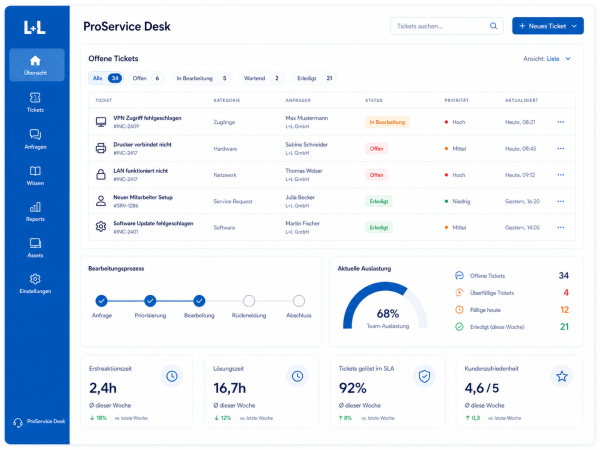Click clock icon on Erstreaktionszeit card

tap(172, 376)
